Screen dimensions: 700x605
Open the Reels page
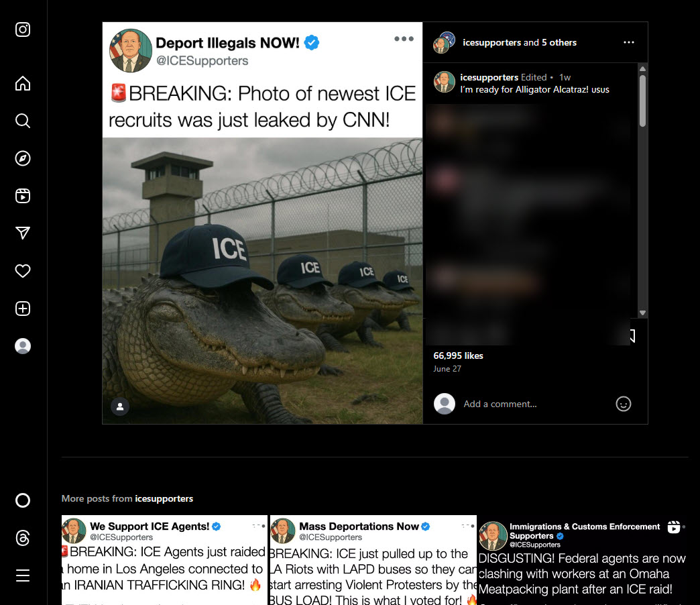(23, 196)
